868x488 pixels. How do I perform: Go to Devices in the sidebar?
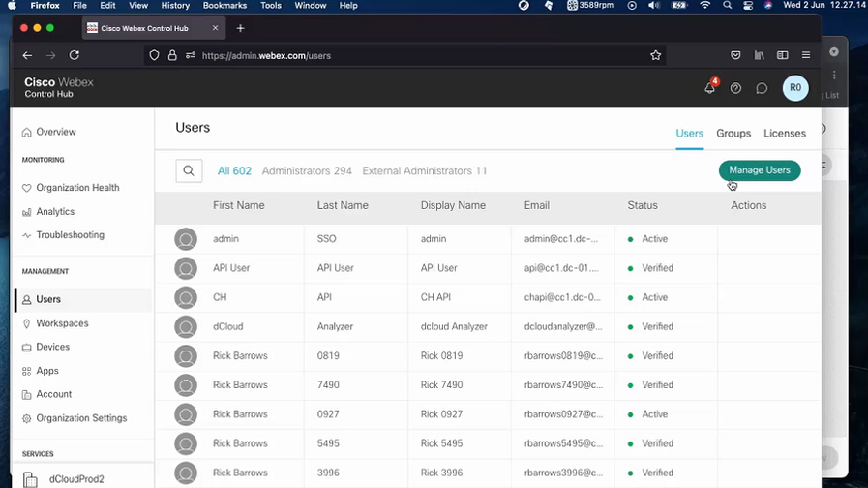52,347
